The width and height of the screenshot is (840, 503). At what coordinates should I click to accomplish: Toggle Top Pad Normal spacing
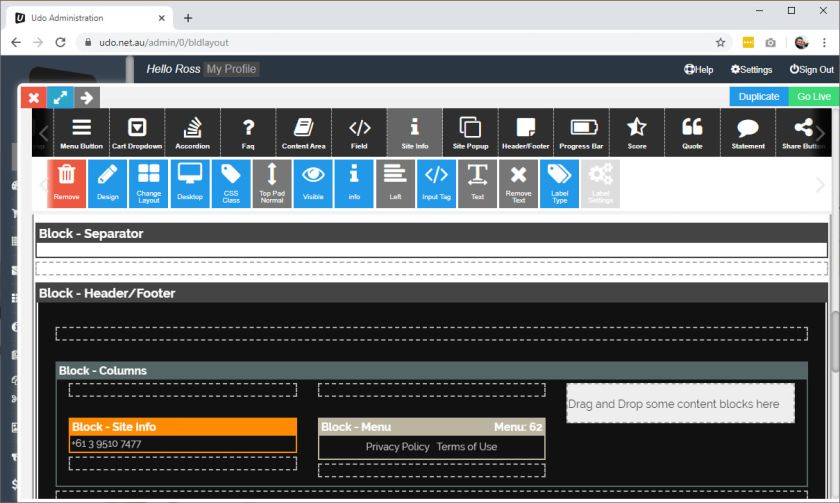coord(272,183)
